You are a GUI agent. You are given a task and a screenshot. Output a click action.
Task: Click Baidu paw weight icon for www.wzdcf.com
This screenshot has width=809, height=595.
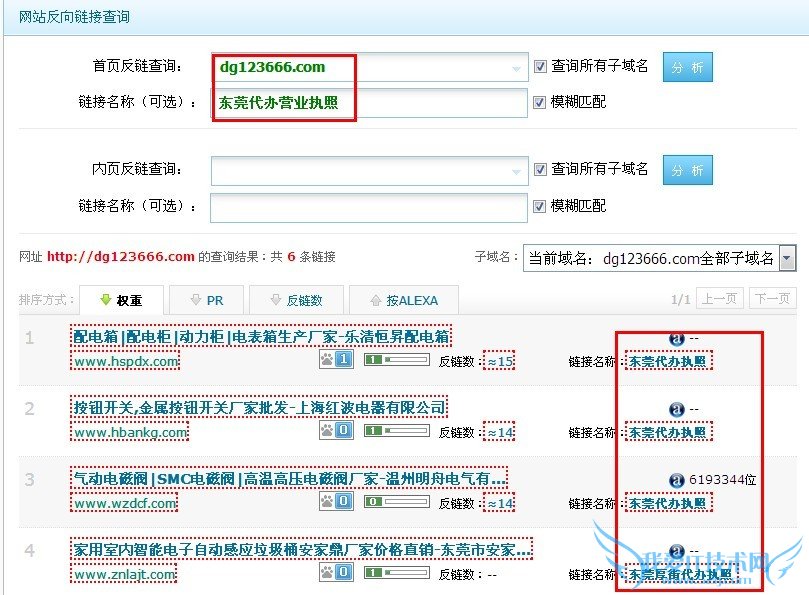[336, 501]
